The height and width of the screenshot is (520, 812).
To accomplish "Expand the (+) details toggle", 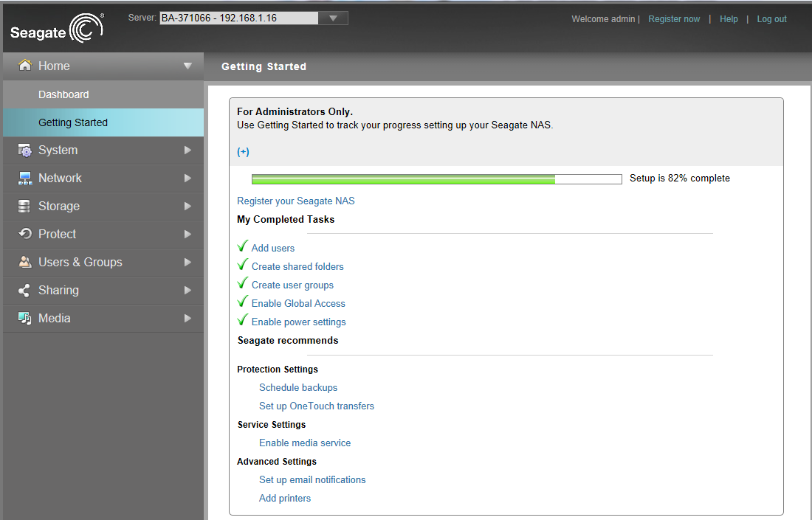I will tap(243, 152).
